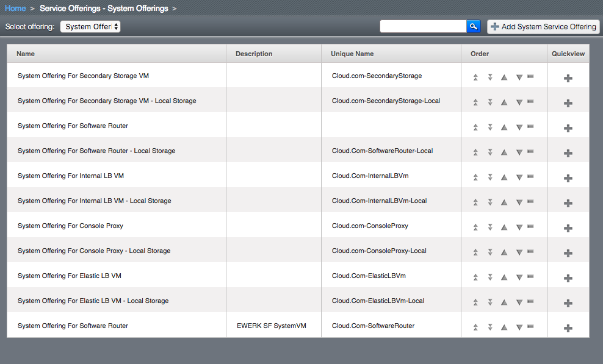Click 'Cloud.Com-InternalLBVm-Local' unique name
The height and width of the screenshot is (364, 603).
pos(380,201)
